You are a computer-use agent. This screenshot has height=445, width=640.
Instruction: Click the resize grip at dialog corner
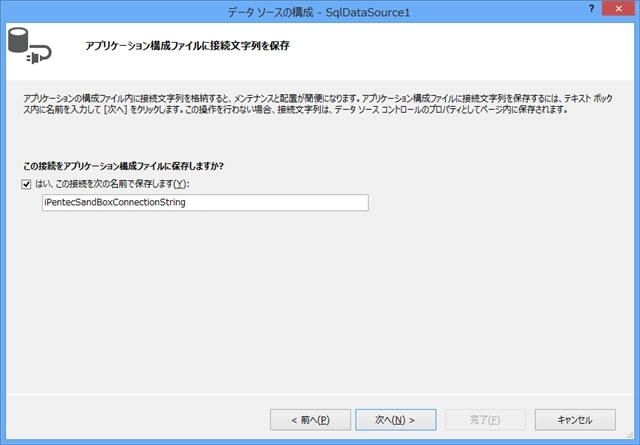coord(630,435)
